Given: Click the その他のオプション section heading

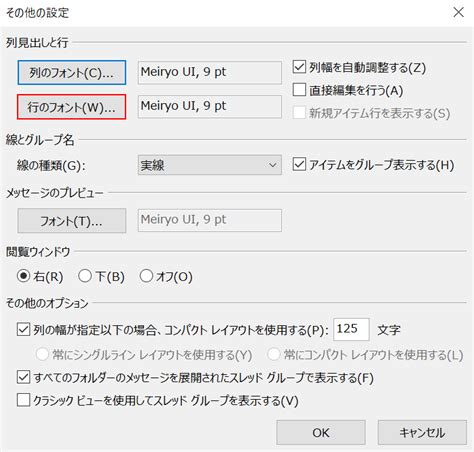Looking at the screenshot, I should point(47,303).
